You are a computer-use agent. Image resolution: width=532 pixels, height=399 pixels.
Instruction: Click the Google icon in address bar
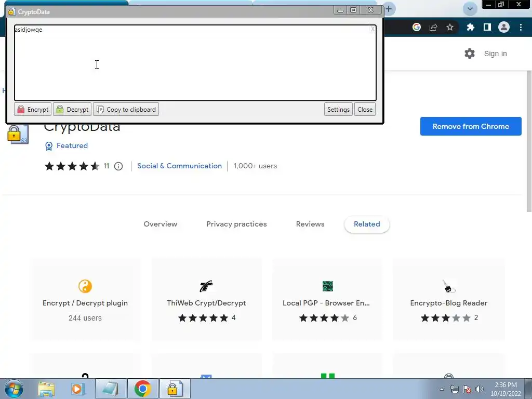[x=417, y=27]
